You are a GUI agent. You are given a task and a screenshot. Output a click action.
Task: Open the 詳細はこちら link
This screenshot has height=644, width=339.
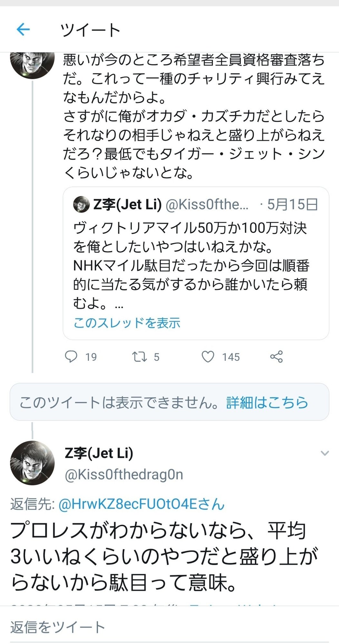tap(267, 402)
